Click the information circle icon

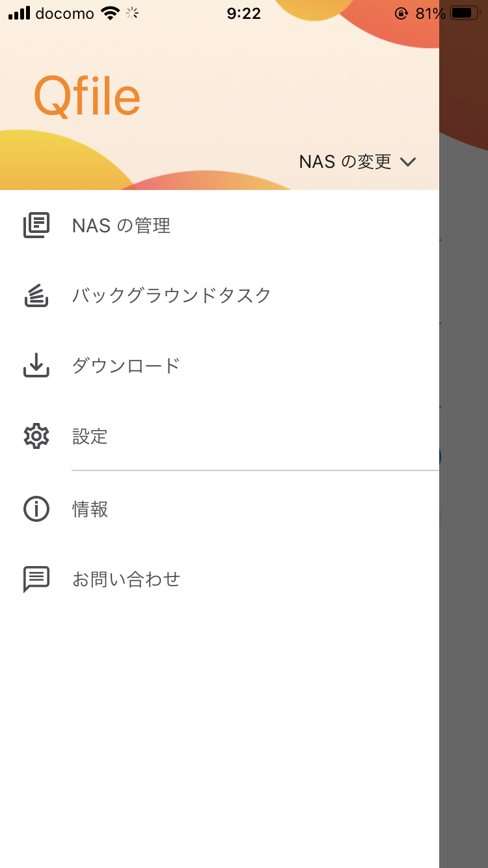point(36,509)
